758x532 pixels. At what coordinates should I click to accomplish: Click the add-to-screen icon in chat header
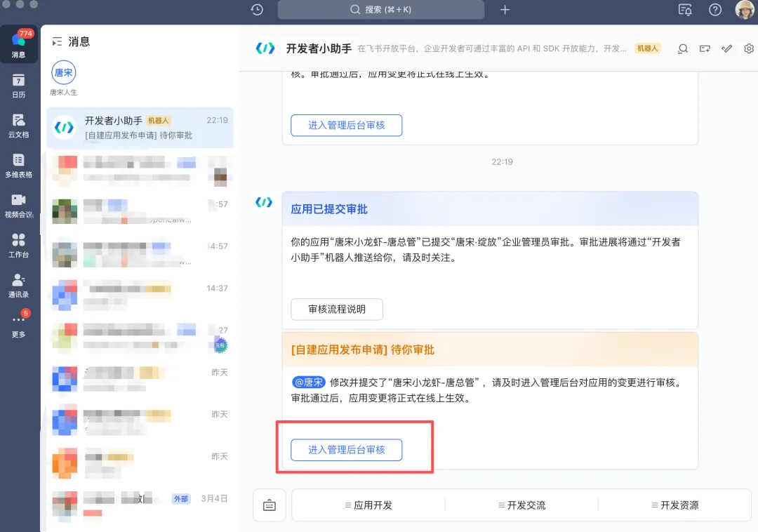(x=705, y=48)
